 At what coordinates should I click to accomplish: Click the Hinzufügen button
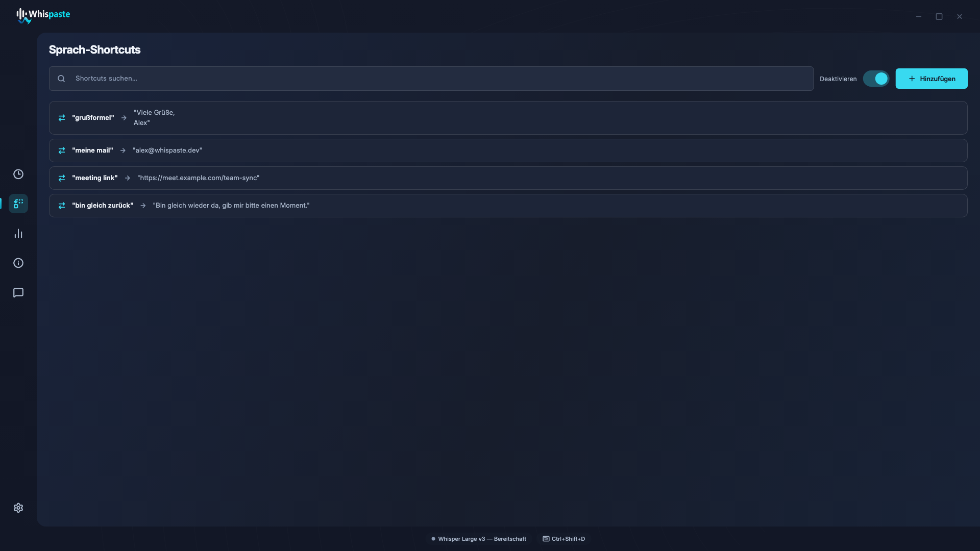[x=931, y=79]
